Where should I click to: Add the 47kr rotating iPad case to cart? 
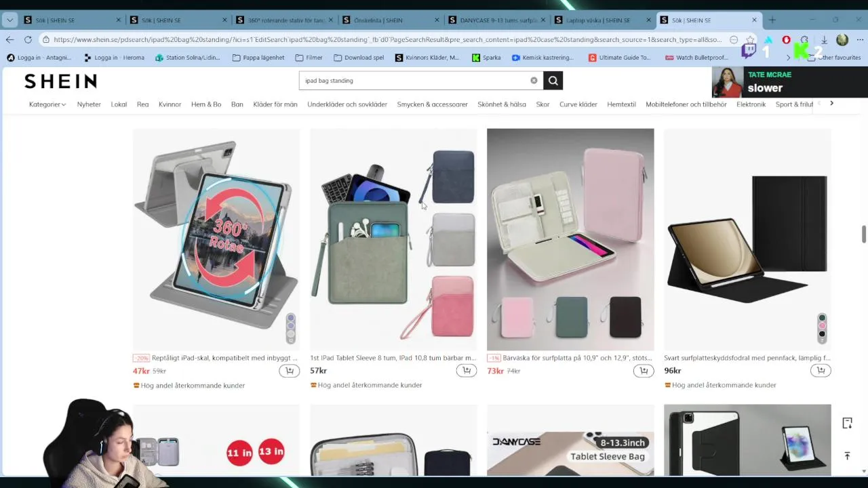click(289, 371)
